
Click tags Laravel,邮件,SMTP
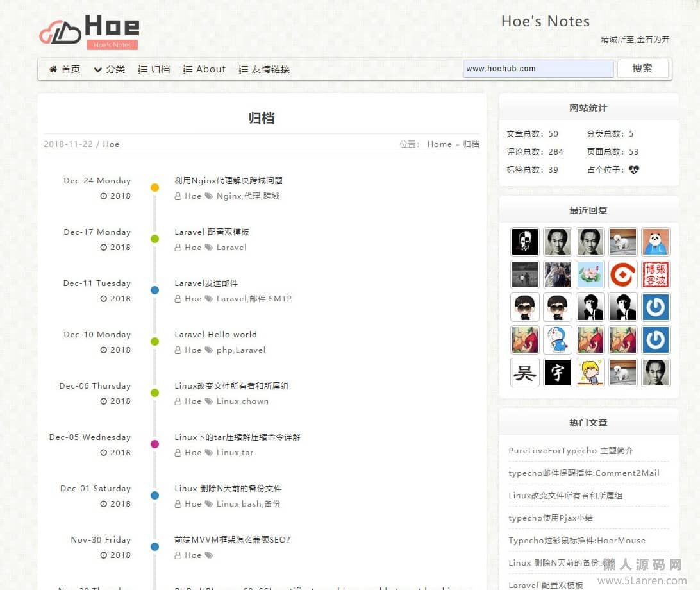pyautogui.click(x=254, y=299)
